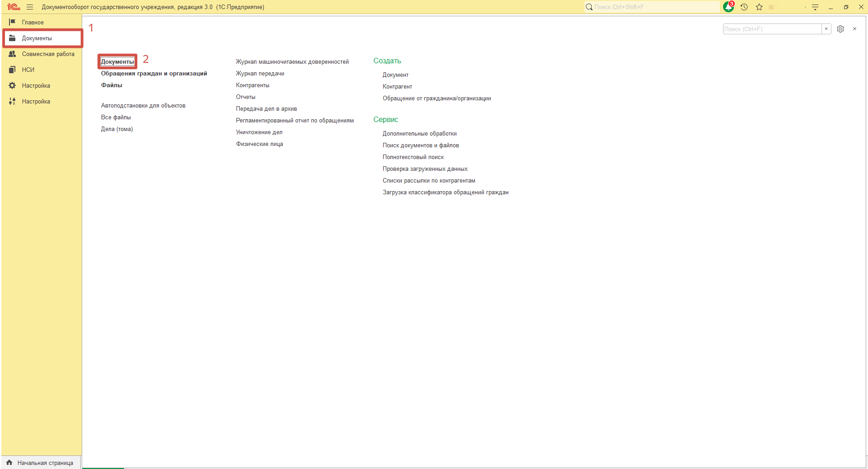
Task: Click the home icon for Начальная страница
Action: [x=9, y=462]
